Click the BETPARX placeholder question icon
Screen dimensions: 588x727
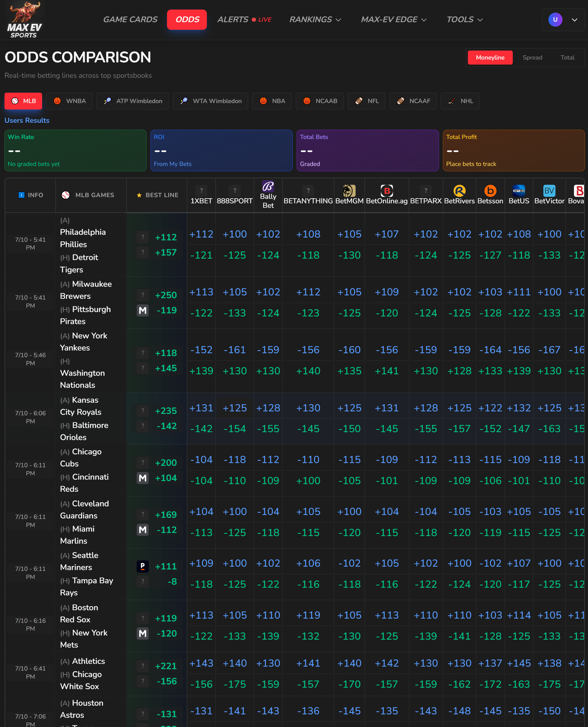coord(426,190)
